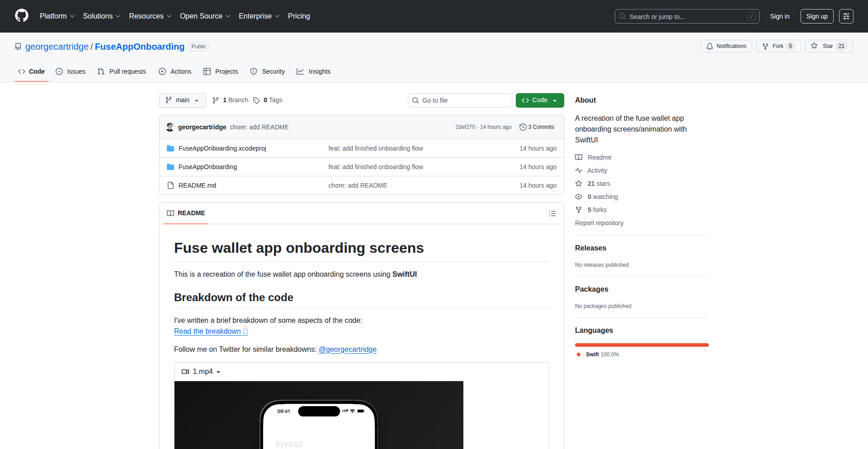Click the pulse icon beside Activity
The height and width of the screenshot is (449, 868).
pyautogui.click(x=579, y=170)
